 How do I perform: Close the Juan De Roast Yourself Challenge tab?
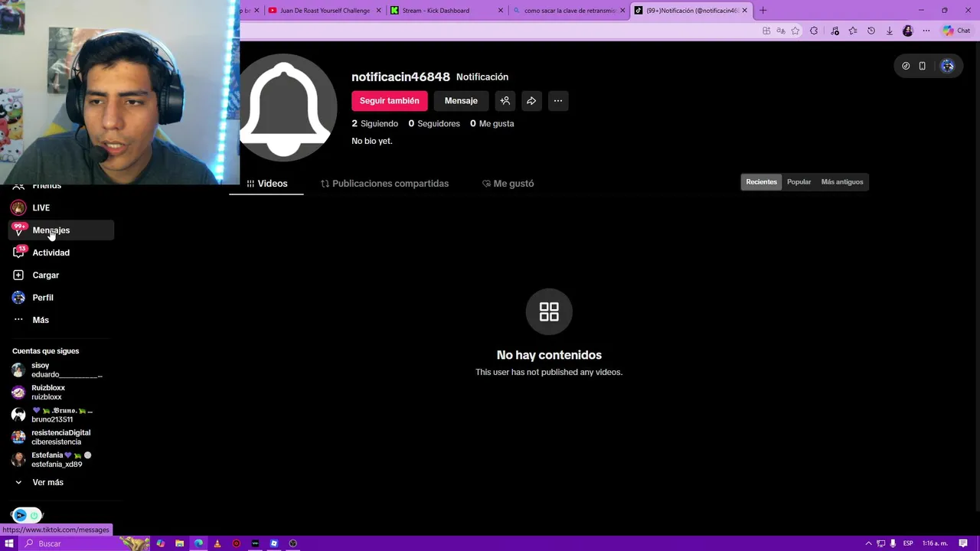click(378, 10)
